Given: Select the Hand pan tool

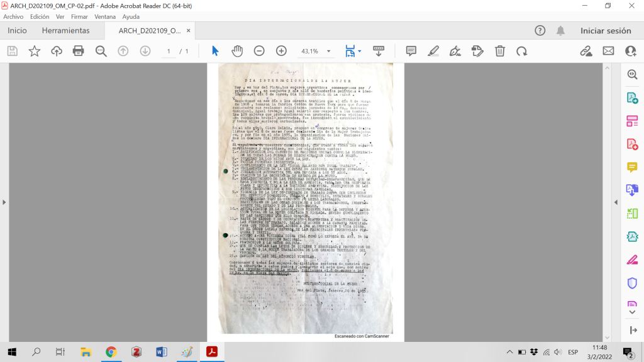Looking at the screenshot, I should point(237,51).
